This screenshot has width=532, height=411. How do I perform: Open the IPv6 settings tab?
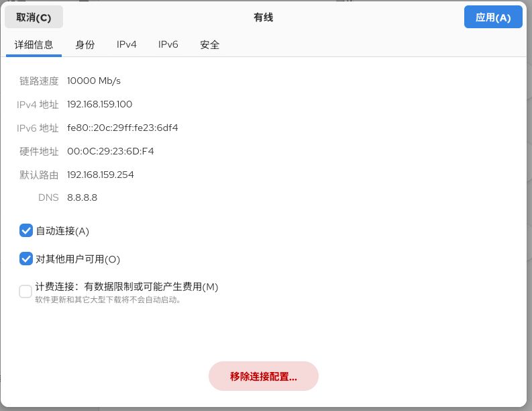pos(168,45)
